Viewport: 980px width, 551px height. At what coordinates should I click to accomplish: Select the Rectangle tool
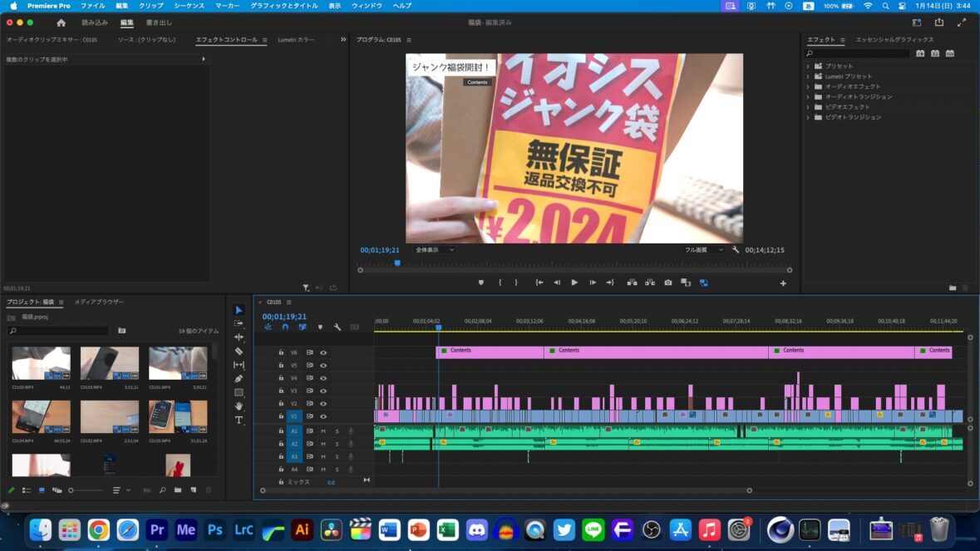coord(239,392)
